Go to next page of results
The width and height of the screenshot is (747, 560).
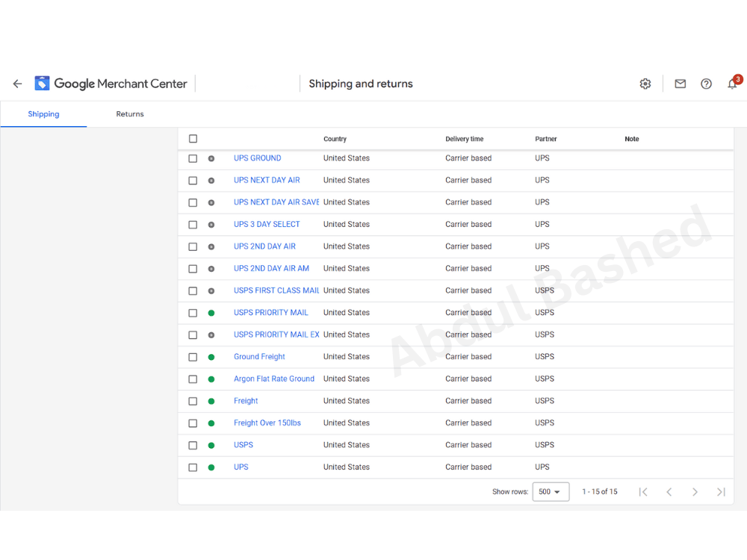click(x=695, y=492)
